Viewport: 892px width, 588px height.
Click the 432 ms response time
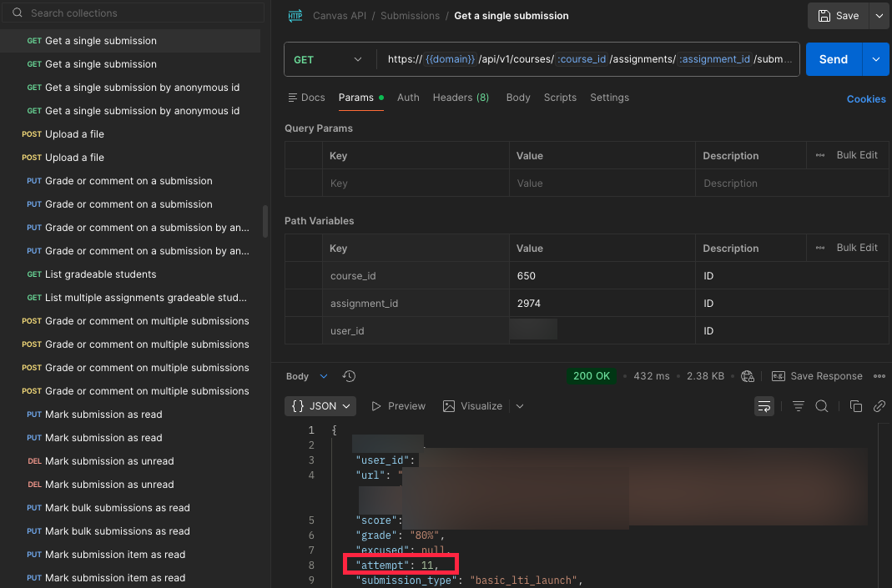652,376
